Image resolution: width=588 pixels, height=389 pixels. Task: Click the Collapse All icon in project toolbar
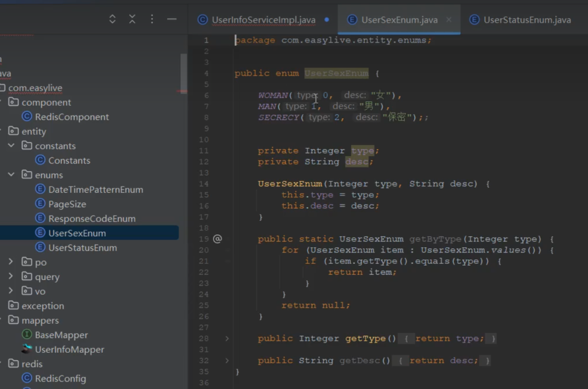pyautogui.click(x=132, y=19)
